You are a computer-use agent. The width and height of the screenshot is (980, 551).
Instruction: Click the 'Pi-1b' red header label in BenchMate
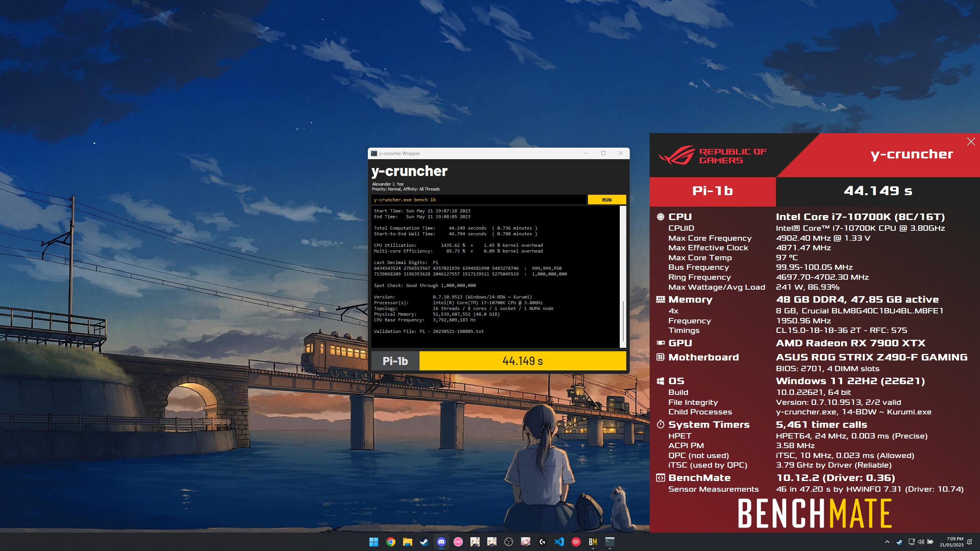pyautogui.click(x=712, y=191)
